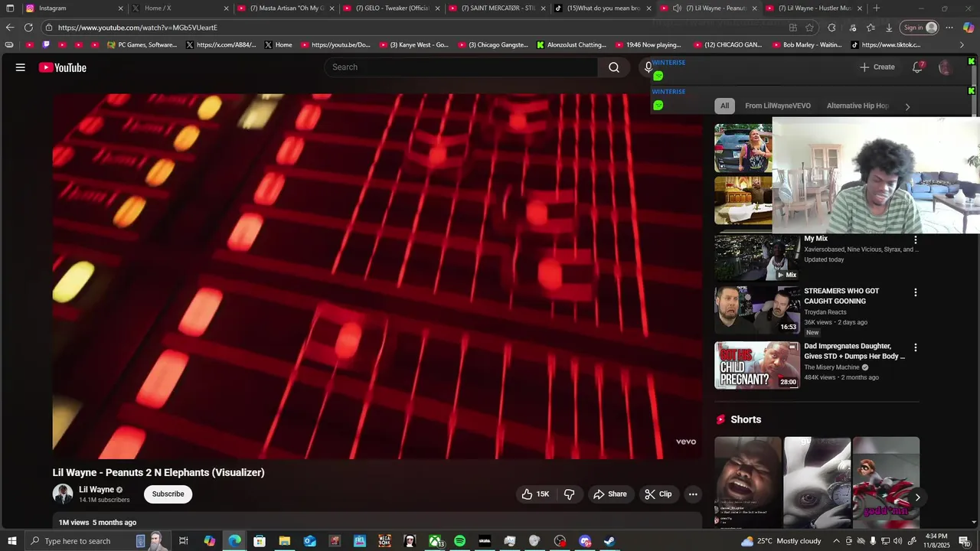Viewport: 980px width, 551px height.
Task: Open browser settings and more menu
Action: click(949, 28)
